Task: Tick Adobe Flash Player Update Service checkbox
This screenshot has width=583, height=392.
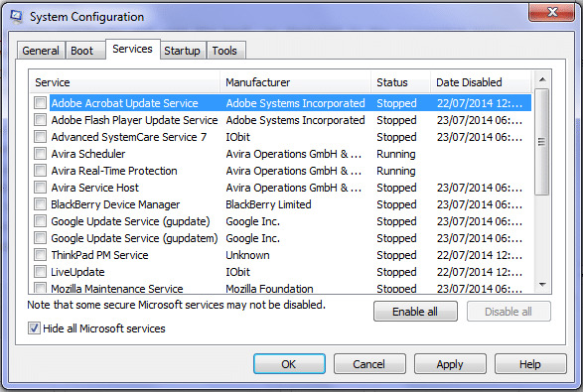Action: 40,120
